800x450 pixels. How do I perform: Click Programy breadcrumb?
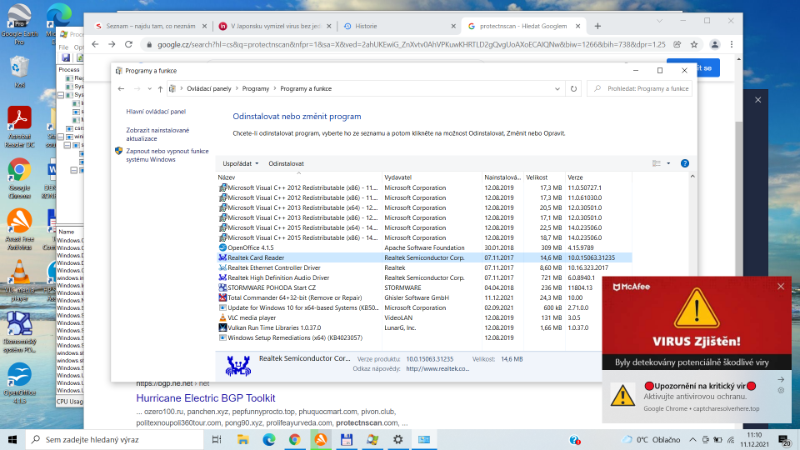(256, 89)
